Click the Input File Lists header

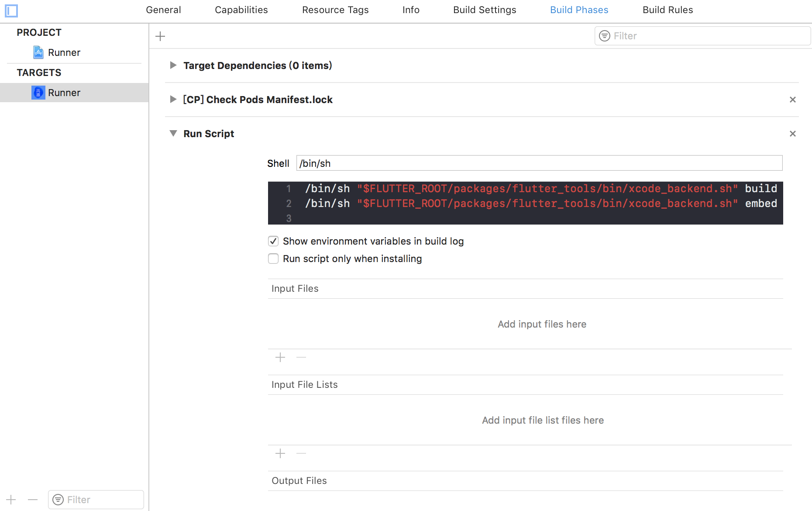304,384
